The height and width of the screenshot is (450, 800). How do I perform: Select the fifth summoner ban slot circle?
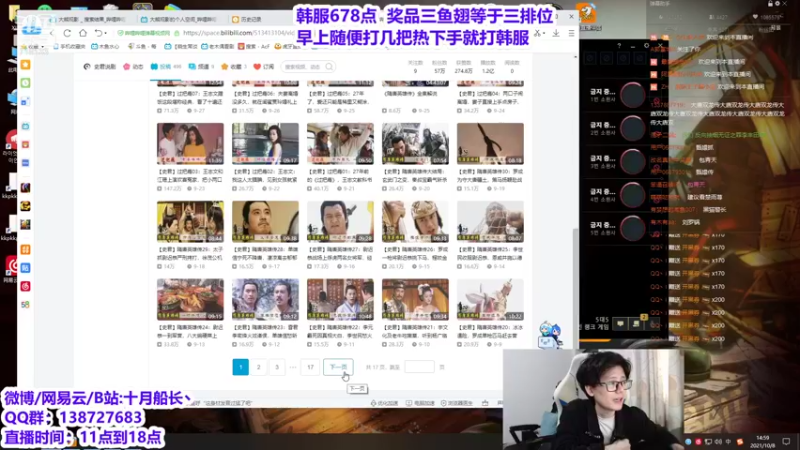(x=633, y=228)
